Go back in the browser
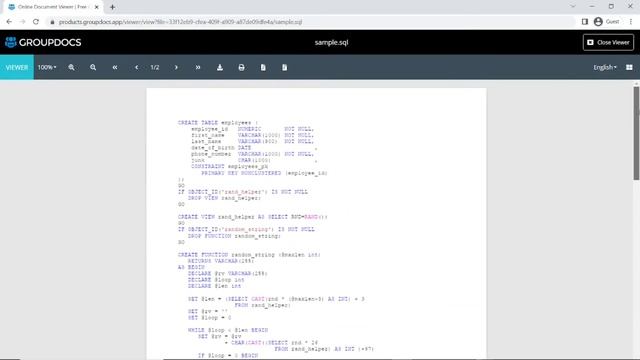The width and height of the screenshot is (640, 360). click(x=9, y=22)
